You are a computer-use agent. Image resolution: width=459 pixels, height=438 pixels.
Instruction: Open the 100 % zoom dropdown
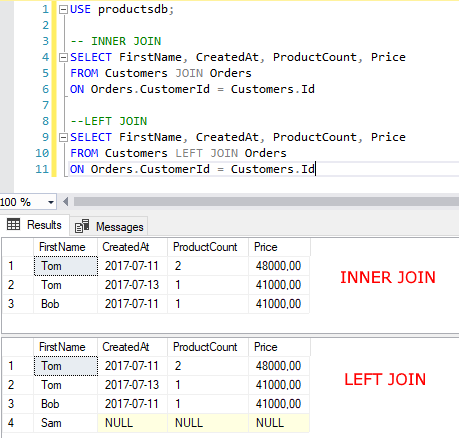51,202
